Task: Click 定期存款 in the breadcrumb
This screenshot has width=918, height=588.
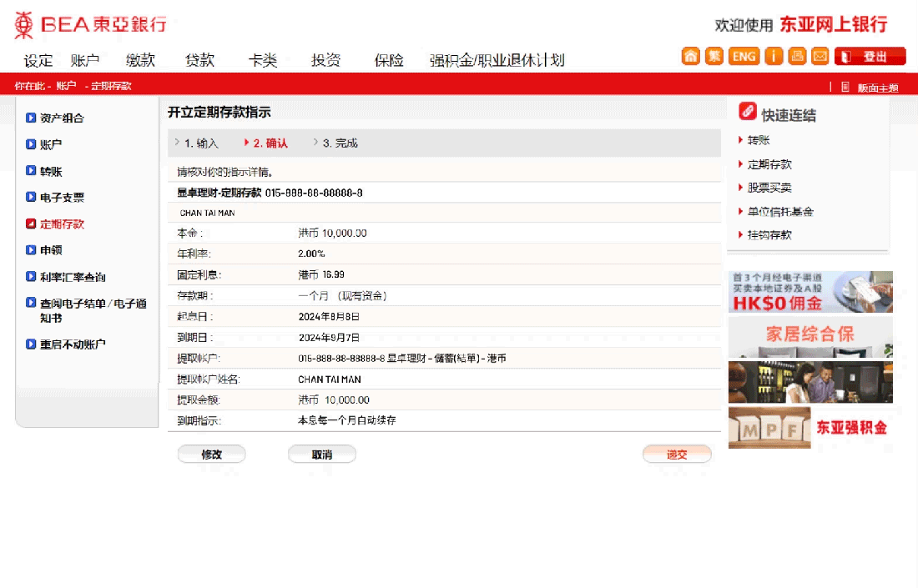Action: pos(111,86)
